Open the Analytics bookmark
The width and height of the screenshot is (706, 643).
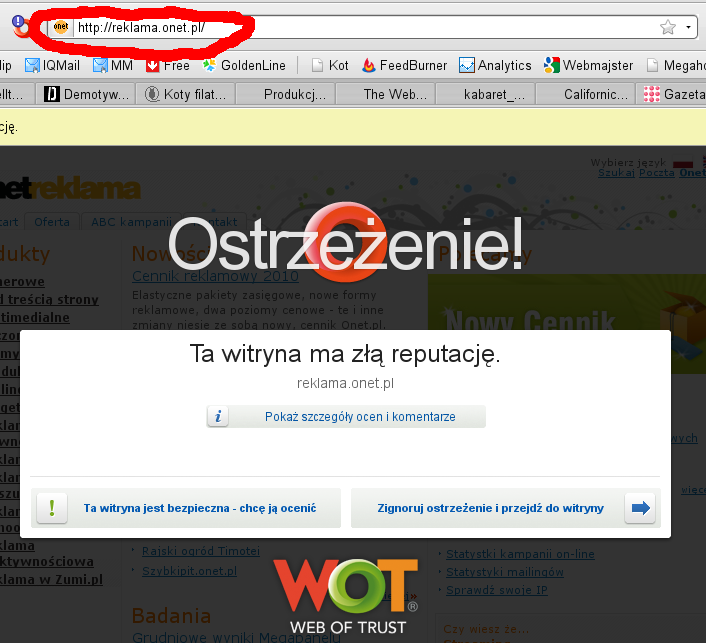[495, 66]
